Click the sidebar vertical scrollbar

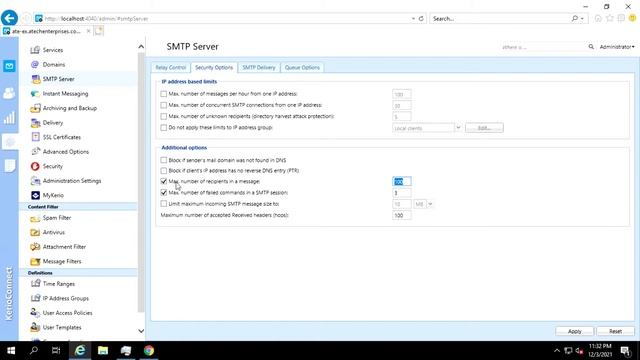click(x=141, y=182)
